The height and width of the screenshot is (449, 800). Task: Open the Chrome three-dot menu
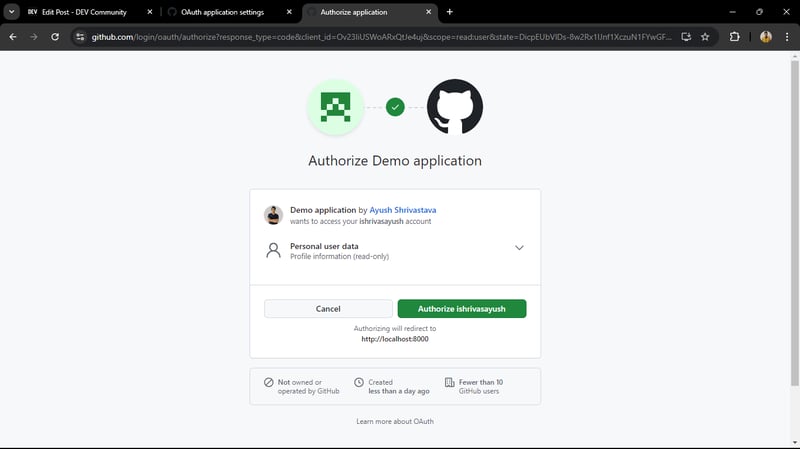click(x=787, y=37)
